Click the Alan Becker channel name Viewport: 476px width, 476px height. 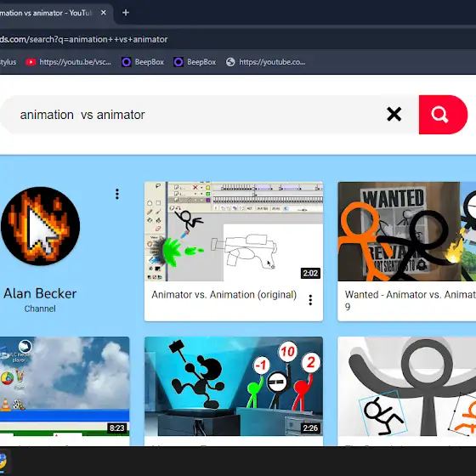point(40,293)
